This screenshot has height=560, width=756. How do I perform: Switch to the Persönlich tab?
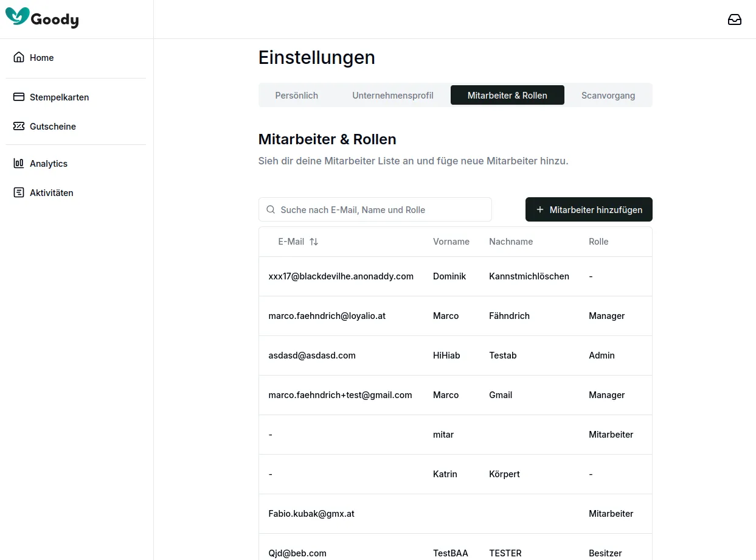[297, 95]
